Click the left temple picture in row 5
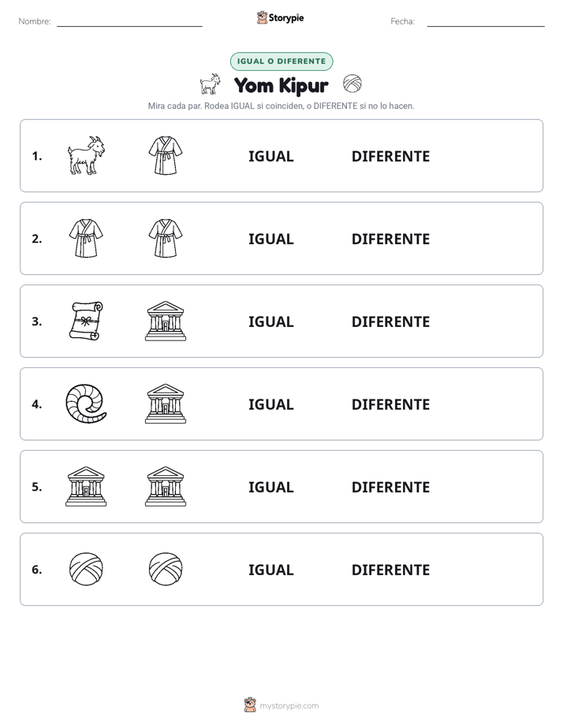This screenshot has height=728, width=563. 86,486
